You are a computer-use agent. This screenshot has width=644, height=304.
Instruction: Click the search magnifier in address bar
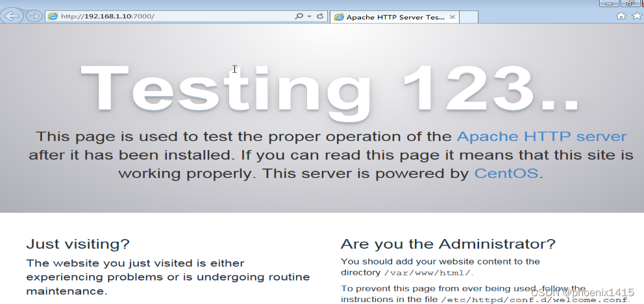click(299, 16)
